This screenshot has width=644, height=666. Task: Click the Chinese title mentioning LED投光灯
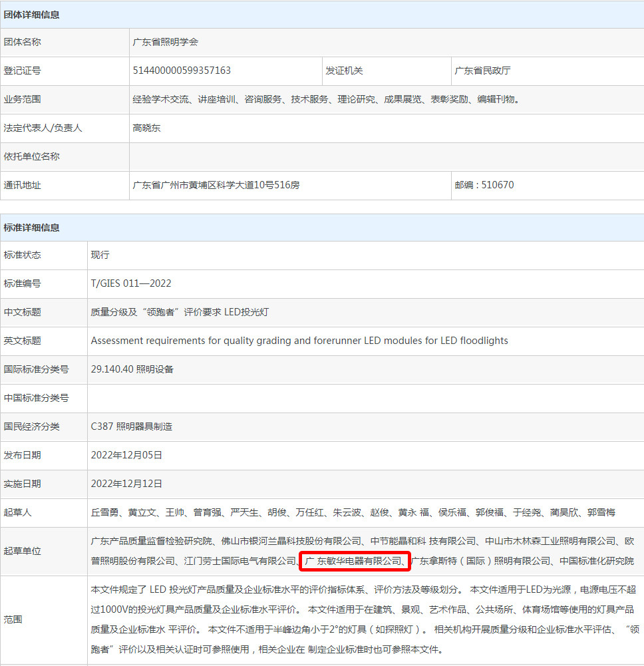(x=180, y=312)
